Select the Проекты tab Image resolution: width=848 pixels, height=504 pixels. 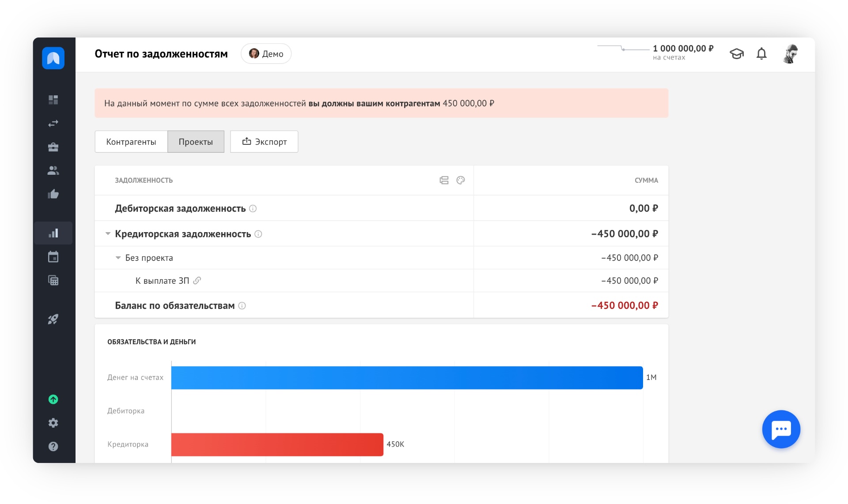tap(196, 142)
